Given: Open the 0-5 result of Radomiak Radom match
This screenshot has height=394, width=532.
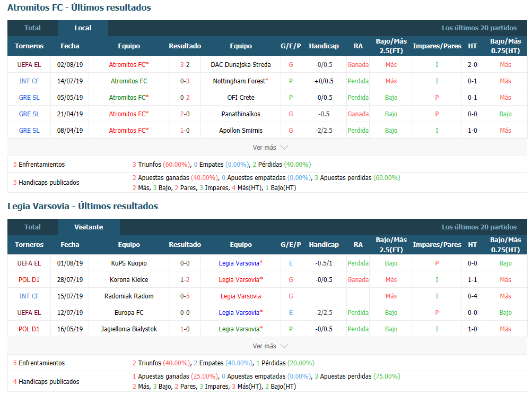Looking at the screenshot, I should [x=185, y=296].
